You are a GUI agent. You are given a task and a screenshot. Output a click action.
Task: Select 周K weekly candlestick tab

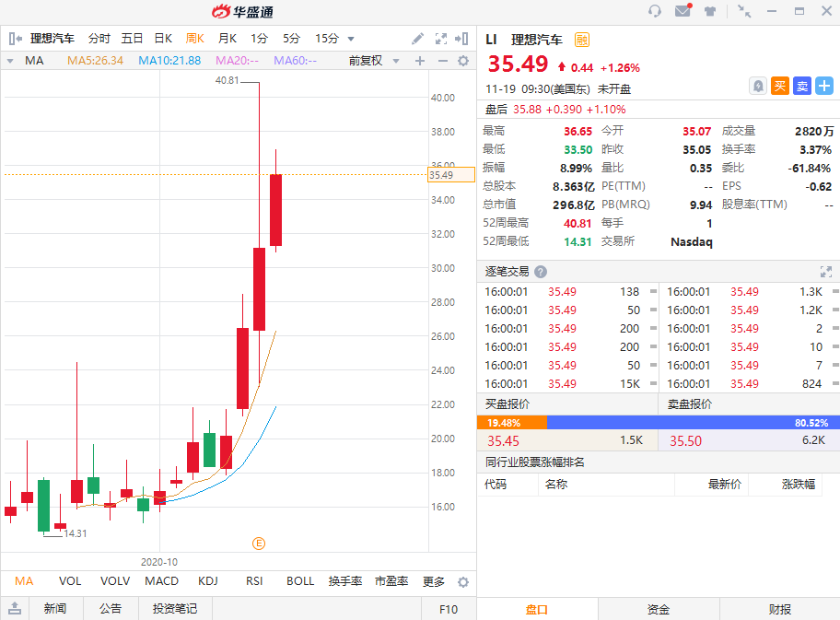(x=195, y=39)
